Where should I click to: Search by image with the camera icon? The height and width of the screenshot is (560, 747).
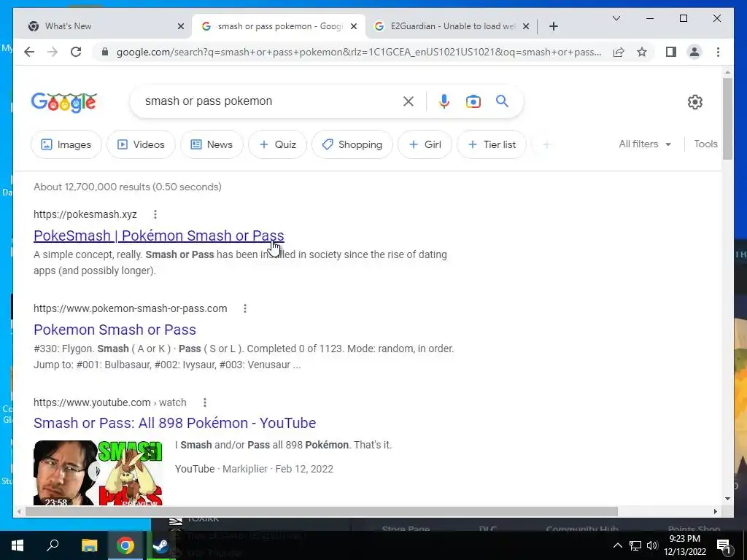(473, 101)
